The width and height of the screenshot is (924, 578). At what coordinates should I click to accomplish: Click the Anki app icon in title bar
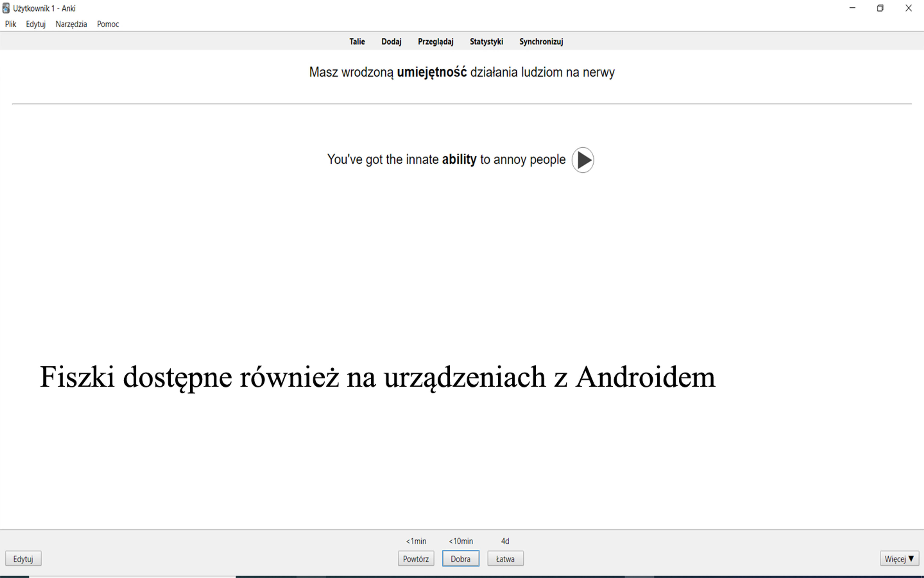(x=6, y=8)
